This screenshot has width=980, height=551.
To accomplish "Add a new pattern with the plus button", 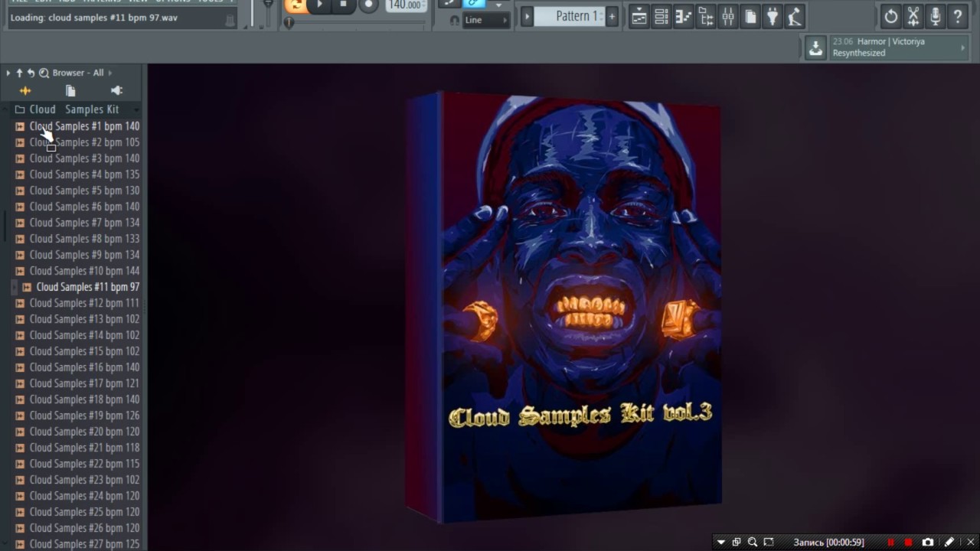I will point(612,16).
